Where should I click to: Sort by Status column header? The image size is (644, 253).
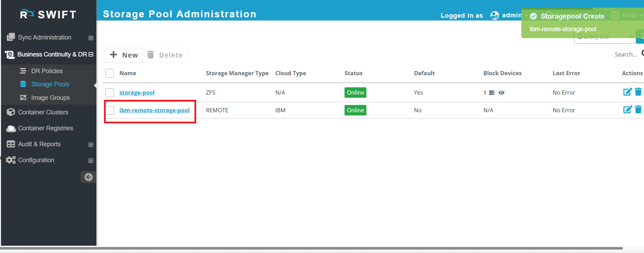[354, 73]
